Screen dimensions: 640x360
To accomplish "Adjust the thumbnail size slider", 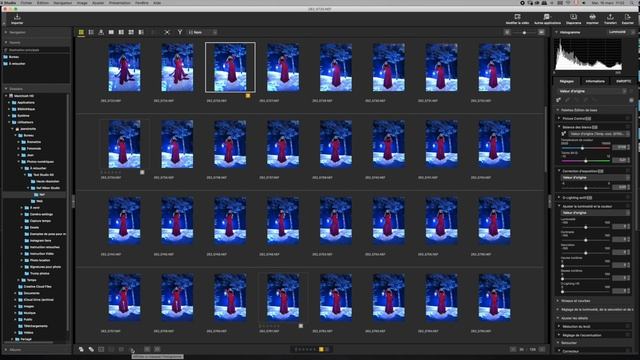I will pos(524,32).
